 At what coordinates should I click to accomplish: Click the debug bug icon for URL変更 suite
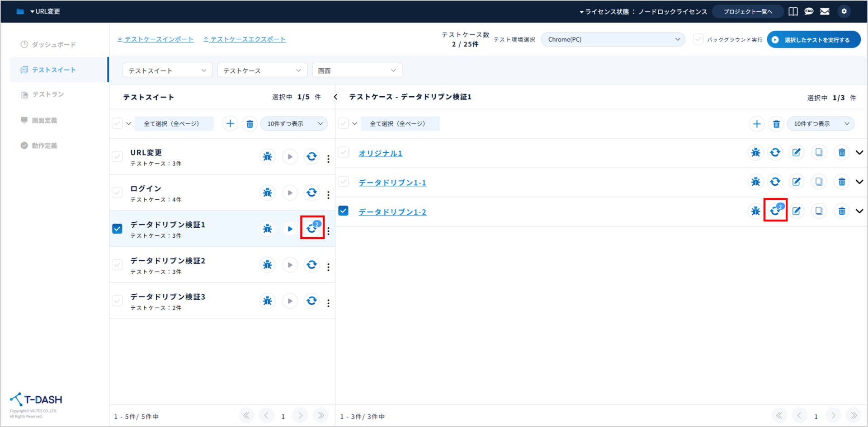coord(268,157)
